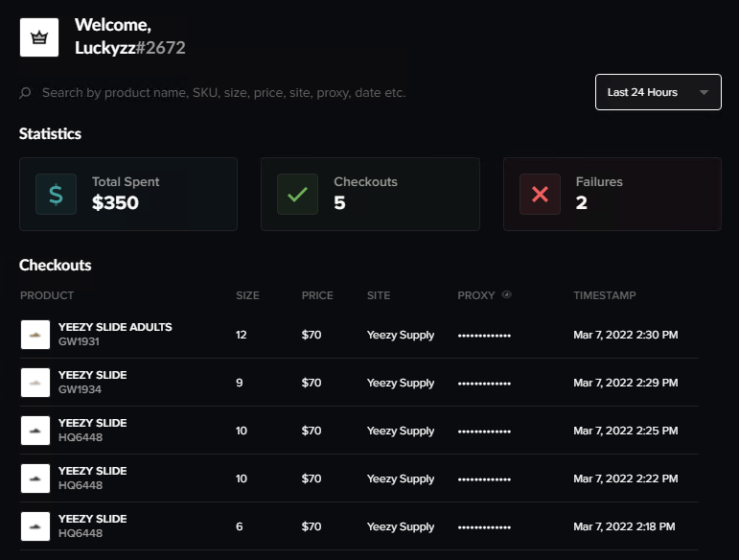The image size is (739, 560).
Task: Click Yeezy Supply site in GW1931 row
Action: point(401,336)
